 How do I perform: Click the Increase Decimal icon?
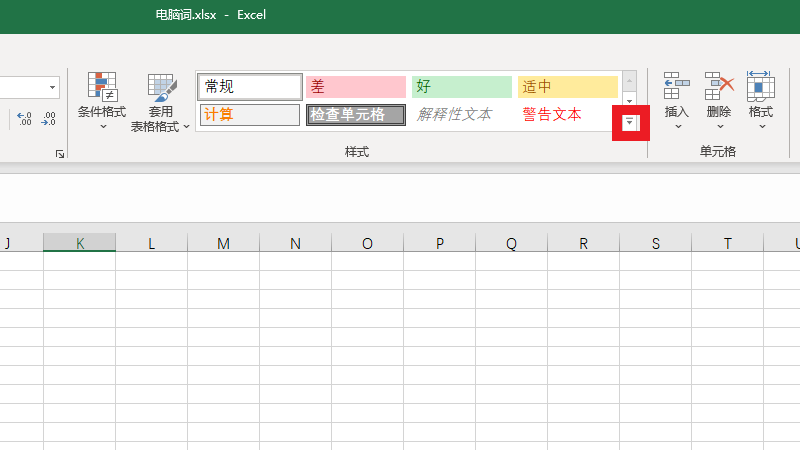(x=25, y=119)
